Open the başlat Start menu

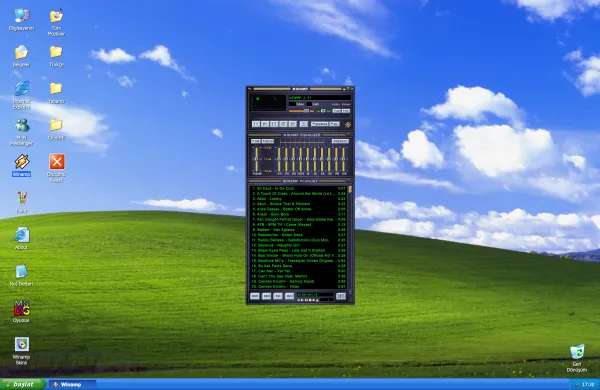point(23,384)
